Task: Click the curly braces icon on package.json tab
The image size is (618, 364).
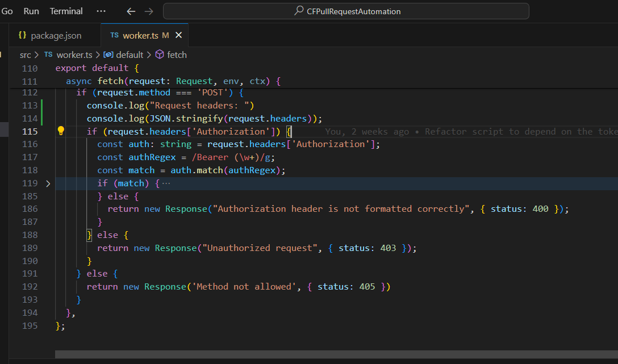Action: click(x=23, y=35)
